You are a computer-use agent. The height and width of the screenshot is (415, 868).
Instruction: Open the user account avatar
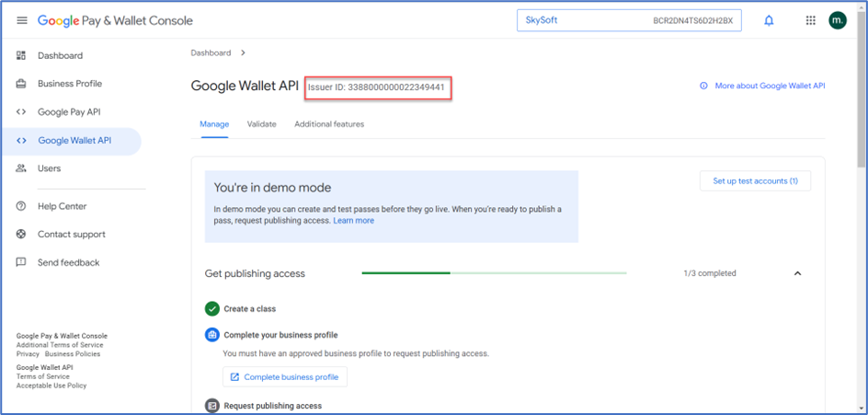tap(837, 20)
